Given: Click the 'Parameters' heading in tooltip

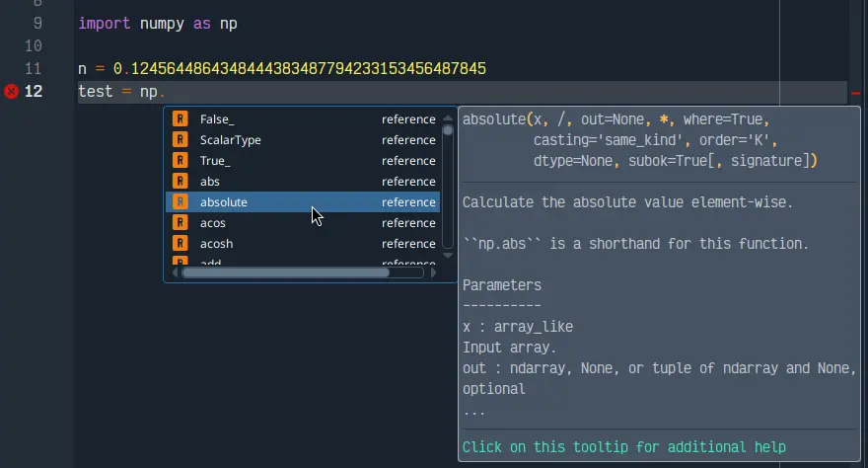Looking at the screenshot, I should coord(502,285).
